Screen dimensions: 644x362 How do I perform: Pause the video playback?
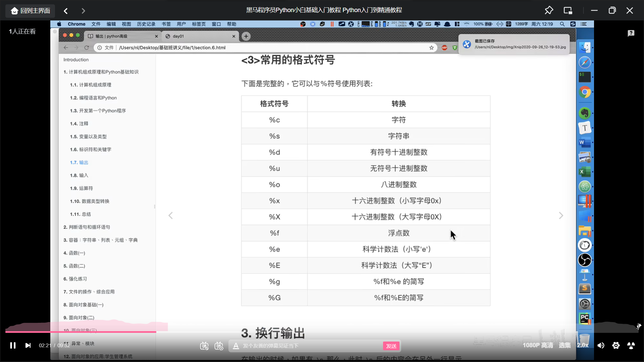tap(13, 345)
